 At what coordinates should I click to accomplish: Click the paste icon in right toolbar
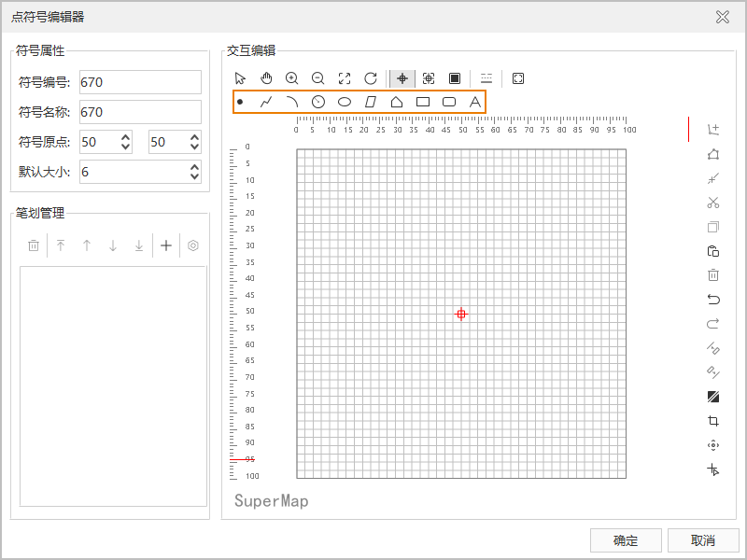[x=713, y=251]
